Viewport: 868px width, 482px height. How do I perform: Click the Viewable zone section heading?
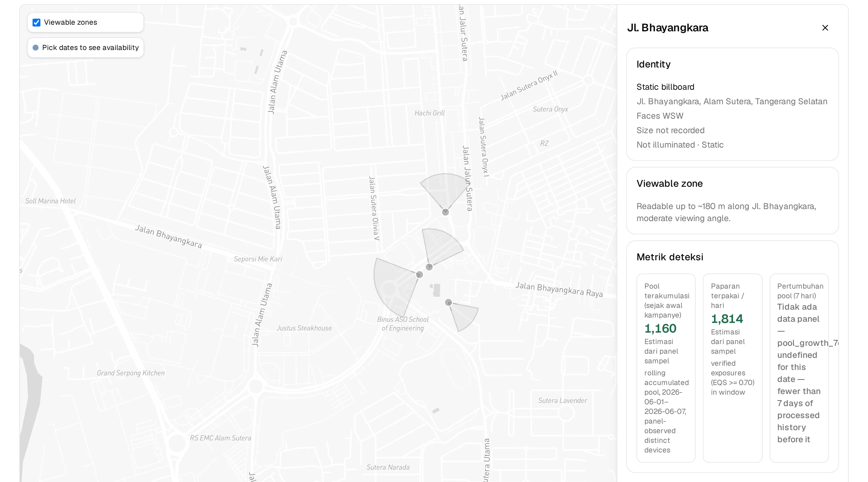point(669,183)
